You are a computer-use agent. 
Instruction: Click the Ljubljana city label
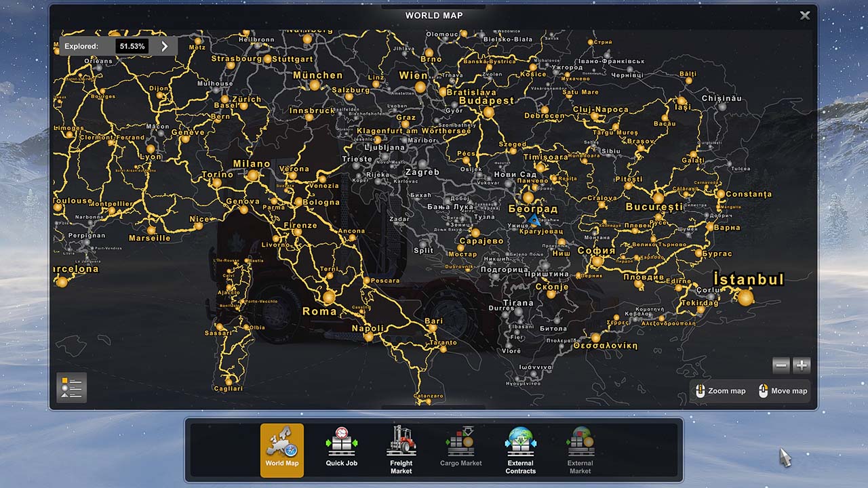(384, 147)
